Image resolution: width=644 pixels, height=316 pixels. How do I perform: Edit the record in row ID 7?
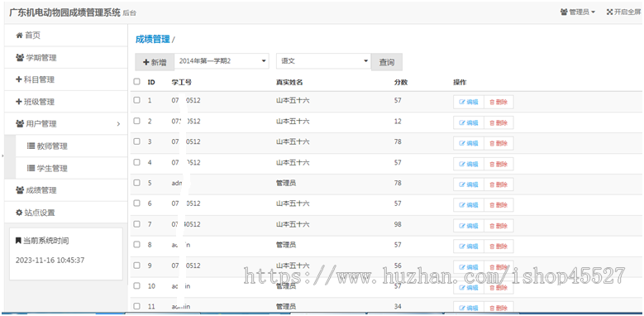[x=469, y=226]
